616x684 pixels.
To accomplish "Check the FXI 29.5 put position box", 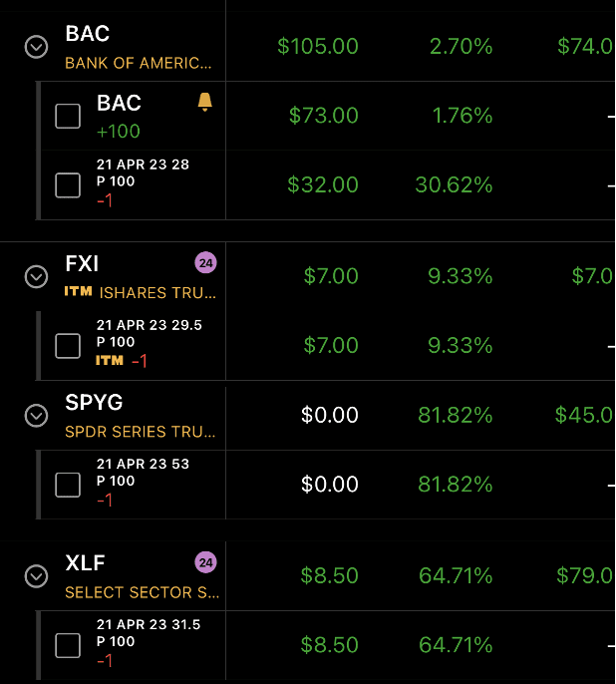I will pos(68,345).
